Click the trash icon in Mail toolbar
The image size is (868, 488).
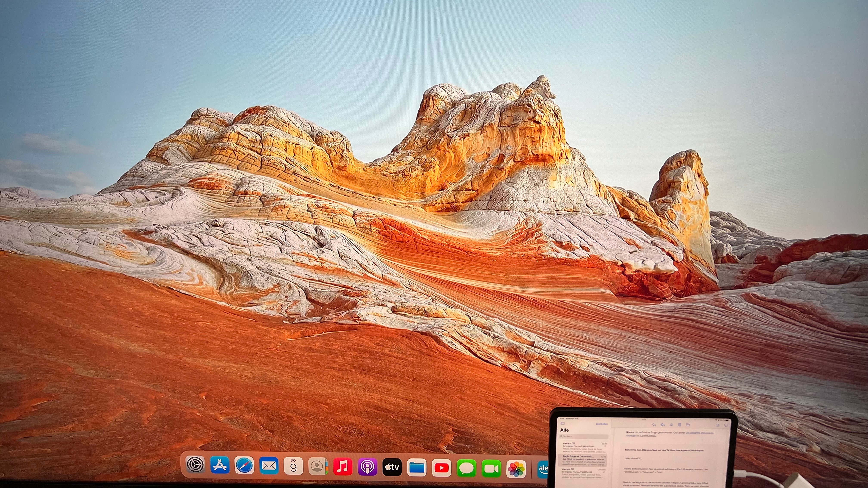point(680,425)
